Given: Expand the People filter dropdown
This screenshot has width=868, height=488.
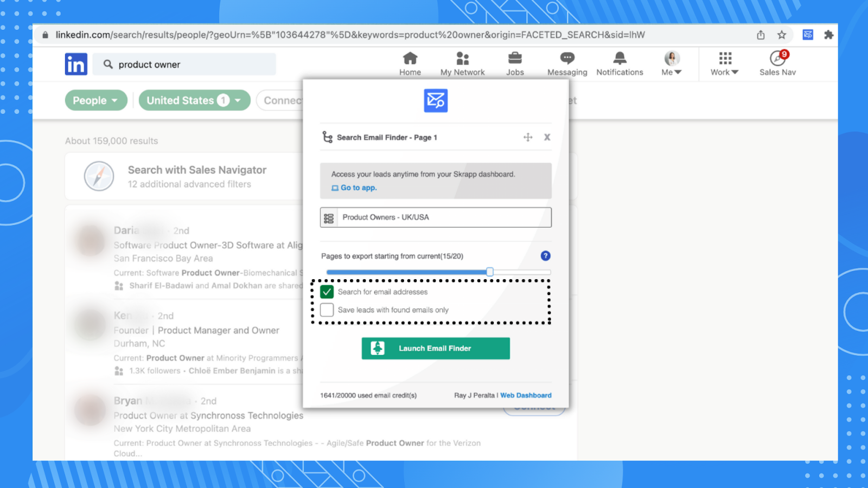Looking at the screenshot, I should [96, 100].
